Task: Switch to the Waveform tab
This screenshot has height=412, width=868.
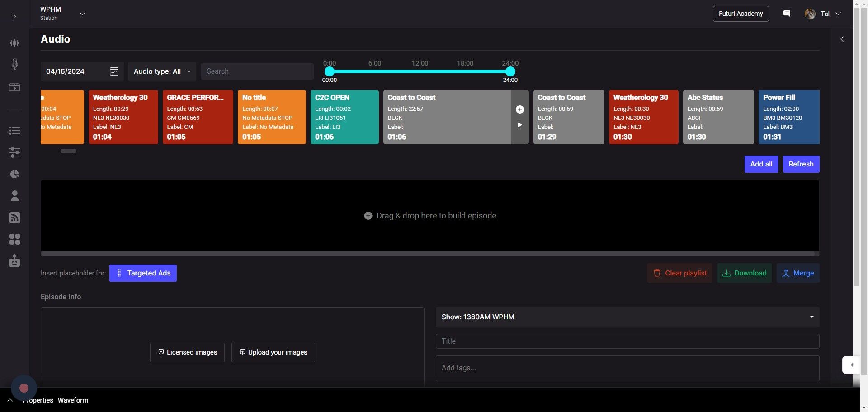Action: pos(73,400)
